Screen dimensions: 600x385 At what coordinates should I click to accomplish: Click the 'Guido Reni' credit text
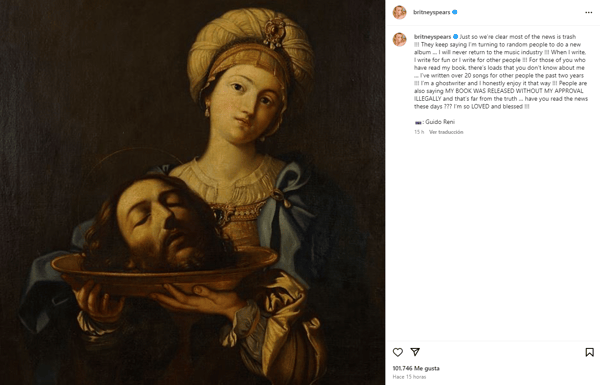pos(440,122)
